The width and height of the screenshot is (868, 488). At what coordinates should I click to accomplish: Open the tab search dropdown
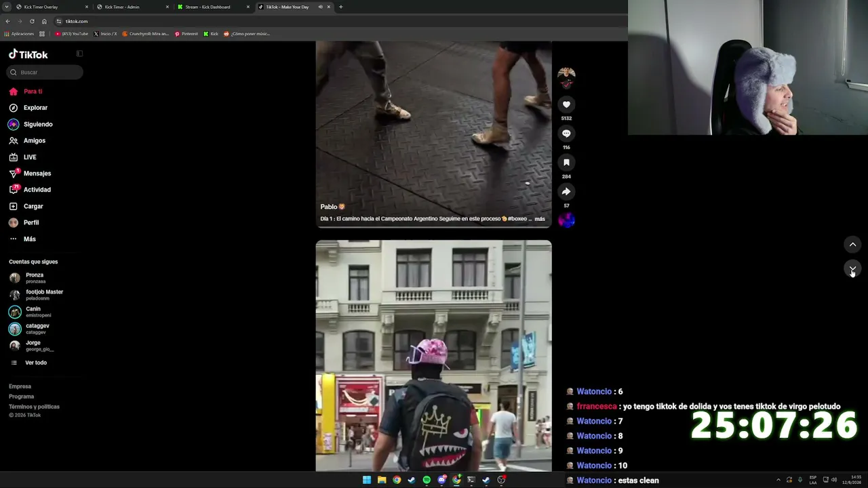6,7
